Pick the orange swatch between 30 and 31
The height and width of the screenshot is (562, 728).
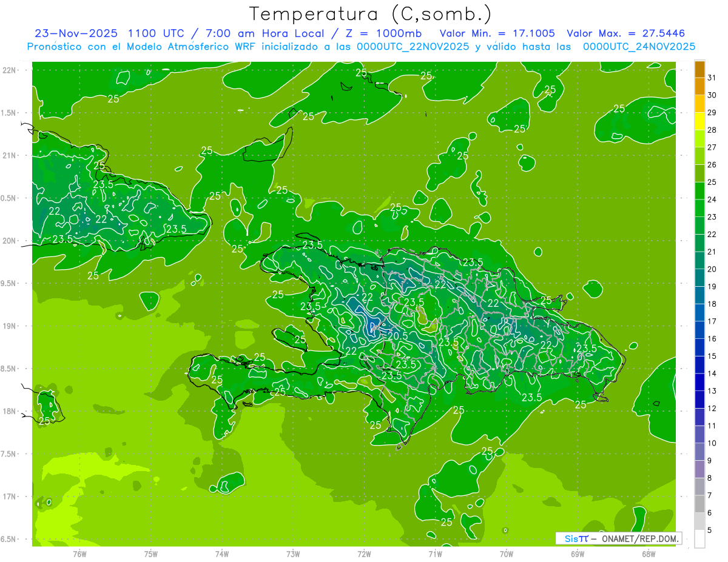699,87
